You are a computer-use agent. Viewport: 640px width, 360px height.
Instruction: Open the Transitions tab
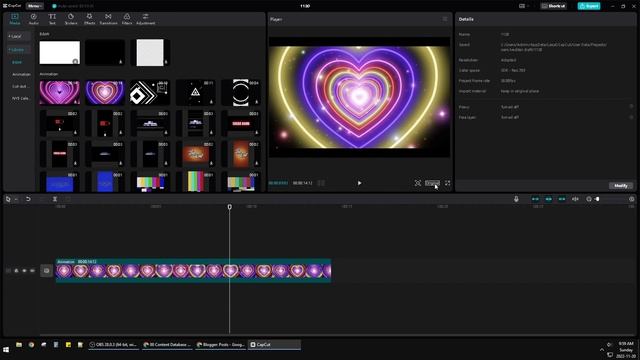tap(108, 19)
